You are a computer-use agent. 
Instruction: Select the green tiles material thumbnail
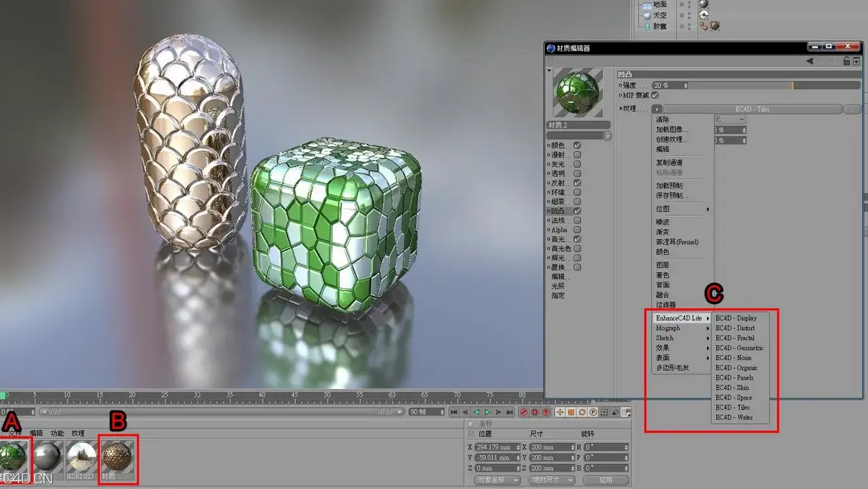(13, 455)
